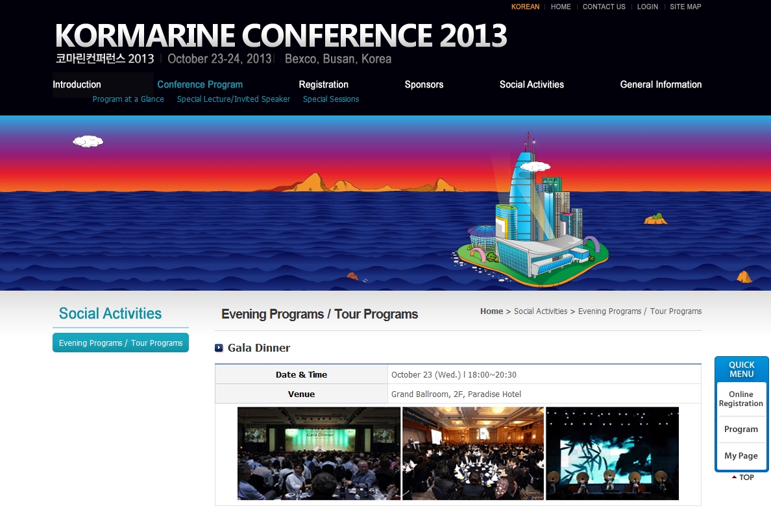The height and width of the screenshot is (532, 771).
Task: Click the Bexco, Busan, Korea location text
Action: coord(338,59)
